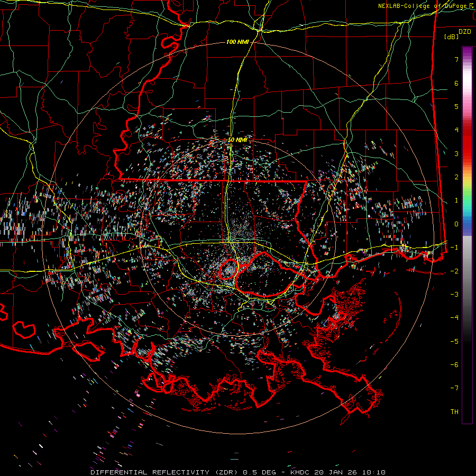Screen dimensions: 476x476
Task: Click the 100 NMI range ring label
Action: pyautogui.click(x=237, y=42)
